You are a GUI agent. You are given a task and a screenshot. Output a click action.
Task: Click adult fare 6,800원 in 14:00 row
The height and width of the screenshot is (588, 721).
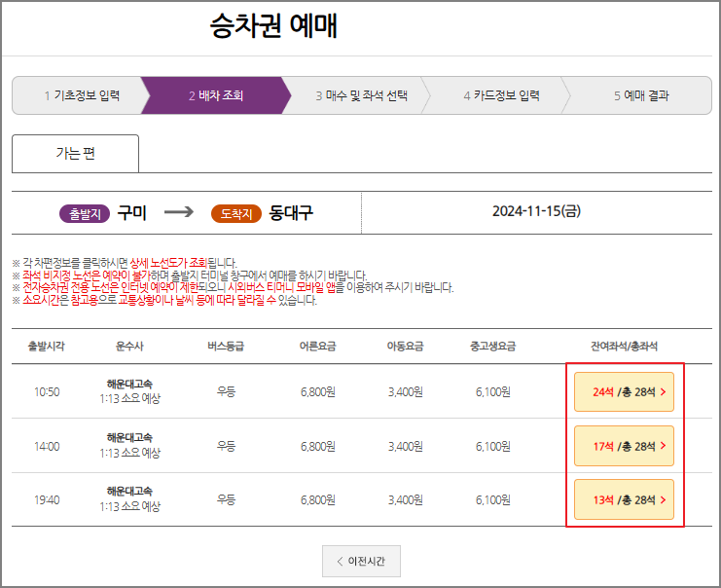click(318, 446)
